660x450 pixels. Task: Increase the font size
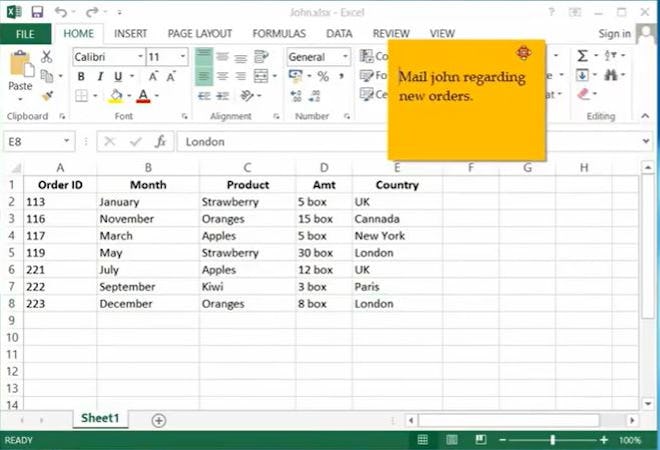153,76
